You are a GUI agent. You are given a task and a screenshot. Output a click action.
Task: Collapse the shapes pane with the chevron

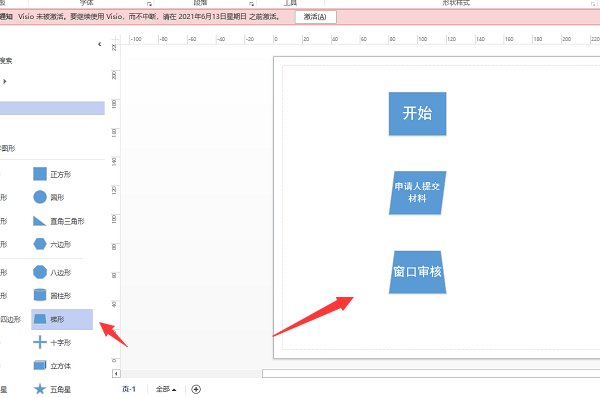click(100, 44)
